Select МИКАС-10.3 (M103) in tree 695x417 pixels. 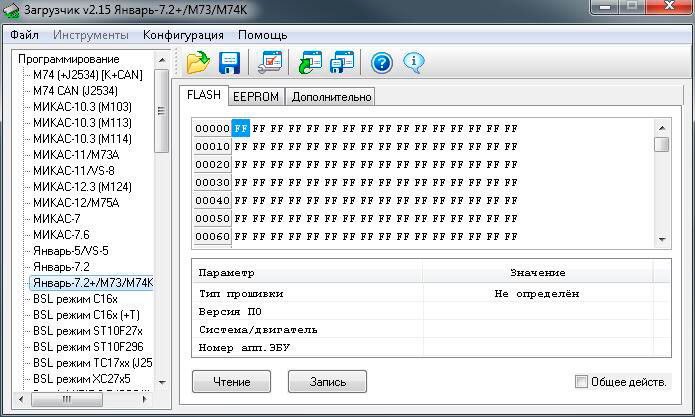82,106
